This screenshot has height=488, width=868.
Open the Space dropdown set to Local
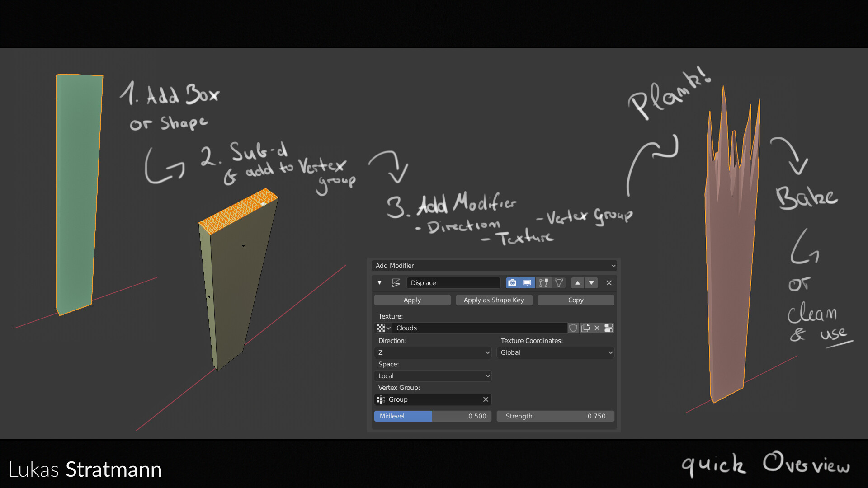433,376
